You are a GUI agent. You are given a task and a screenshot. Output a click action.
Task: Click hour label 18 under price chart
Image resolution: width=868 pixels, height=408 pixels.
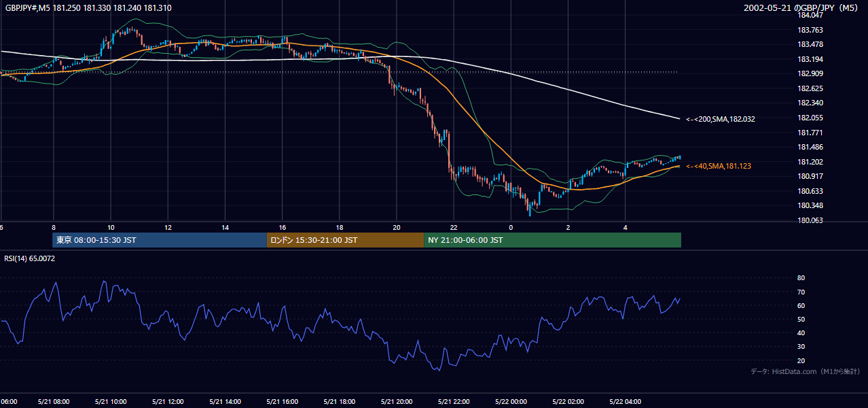(339, 228)
